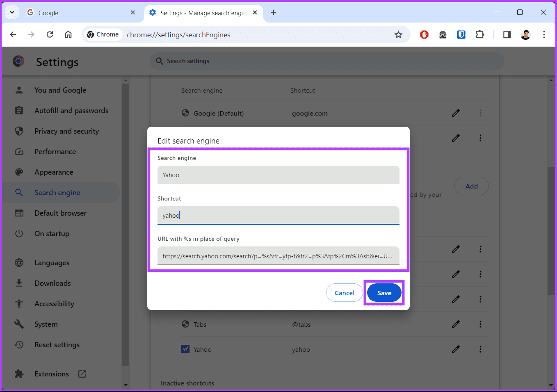Screen dimensions: 557x392
Task: Click the Search settings box
Action: (327, 61)
